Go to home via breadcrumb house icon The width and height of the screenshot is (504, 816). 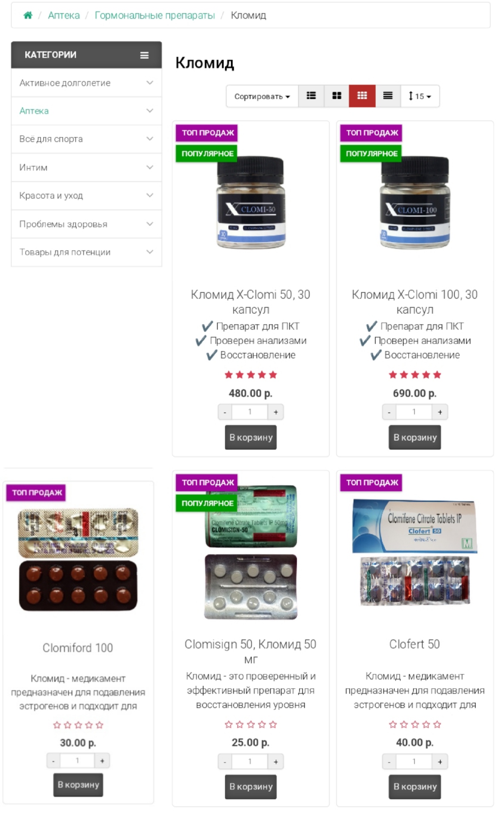click(x=28, y=15)
